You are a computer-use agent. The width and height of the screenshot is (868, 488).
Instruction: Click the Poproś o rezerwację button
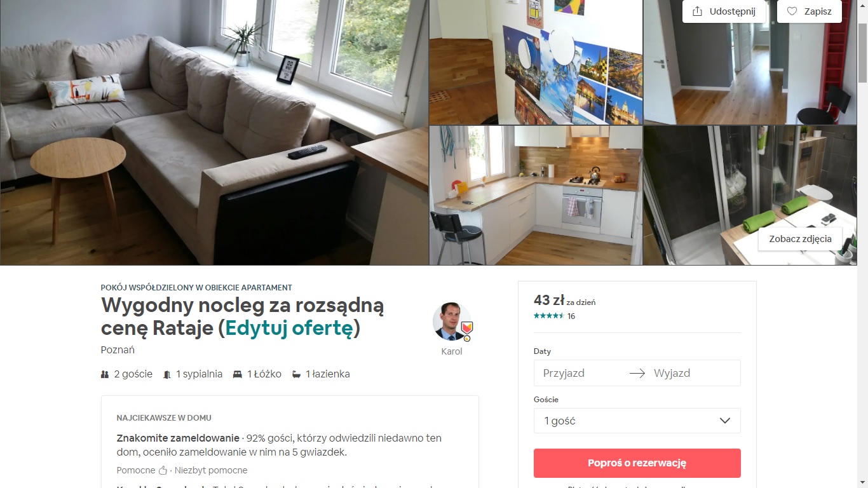(637, 463)
